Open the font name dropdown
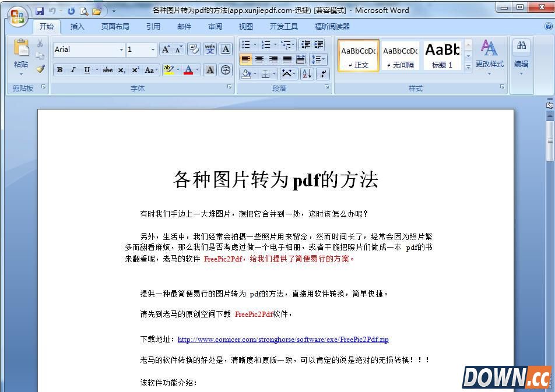The width and height of the screenshot is (555, 392). [x=121, y=49]
